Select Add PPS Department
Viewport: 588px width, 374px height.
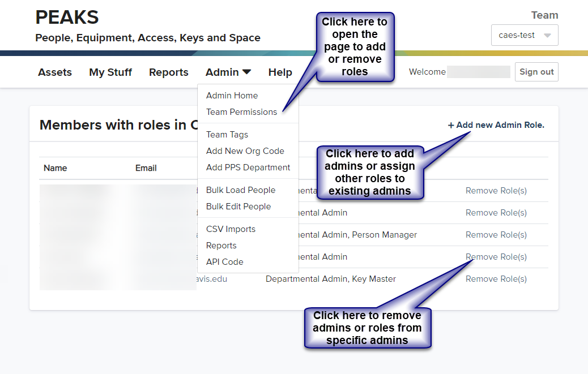(248, 167)
